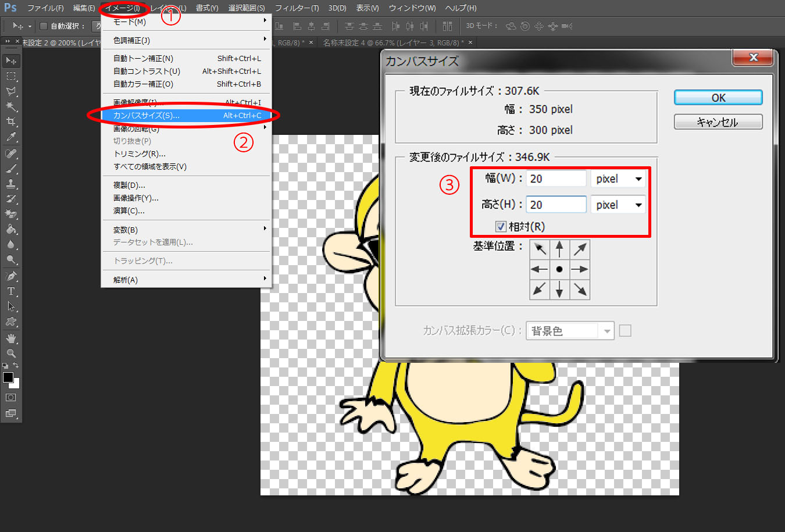Set anchor to the middle-right arrow

tap(580, 269)
